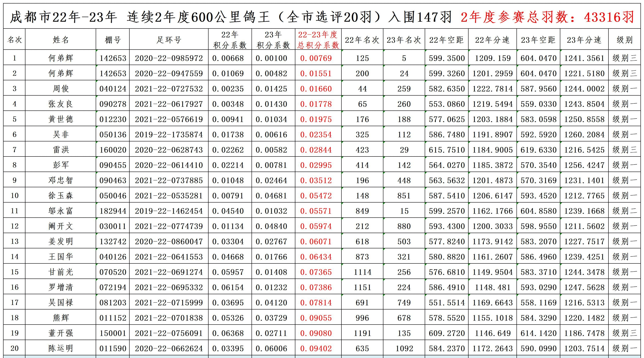Select 级别二 cell for 邹永富

click(x=625, y=211)
